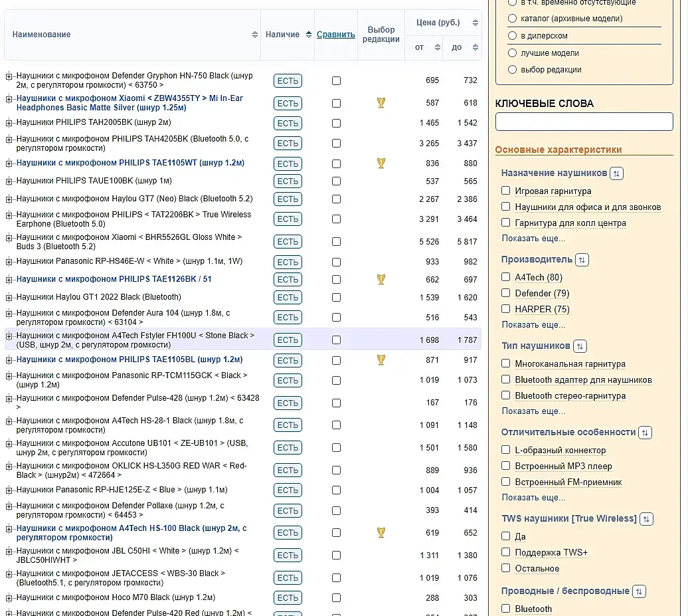Tick compare checkbox for Defender Gryphon HN-750
Viewport: 688px width, 616px height.
coord(336,81)
